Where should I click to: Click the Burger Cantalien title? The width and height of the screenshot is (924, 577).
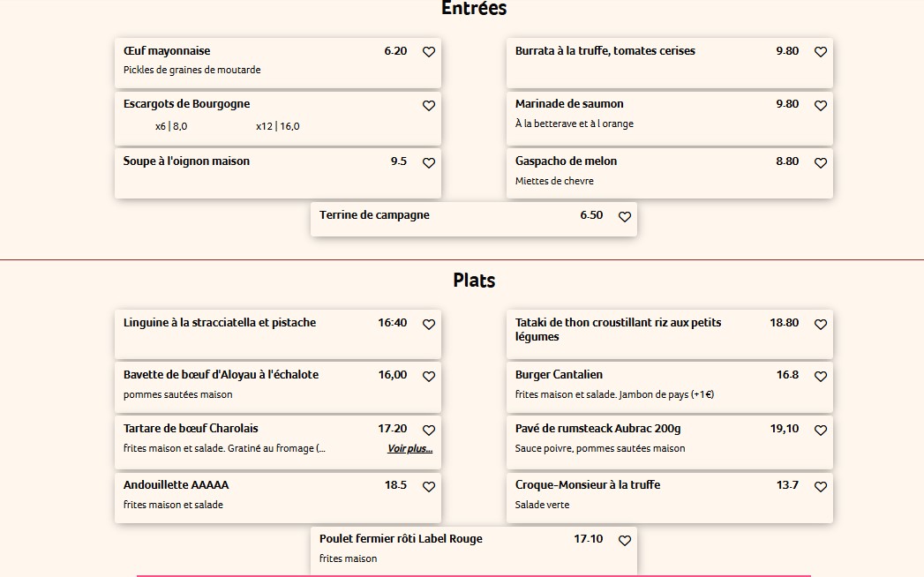tap(559, 374)
